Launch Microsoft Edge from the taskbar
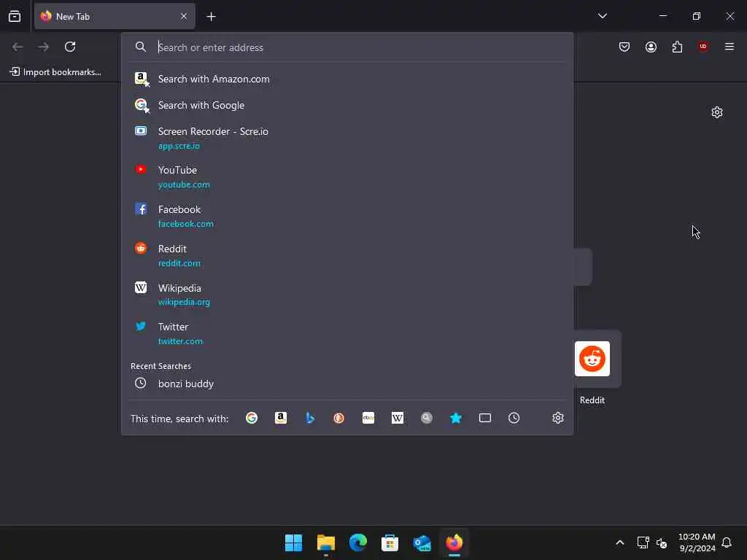 (357, 542)
